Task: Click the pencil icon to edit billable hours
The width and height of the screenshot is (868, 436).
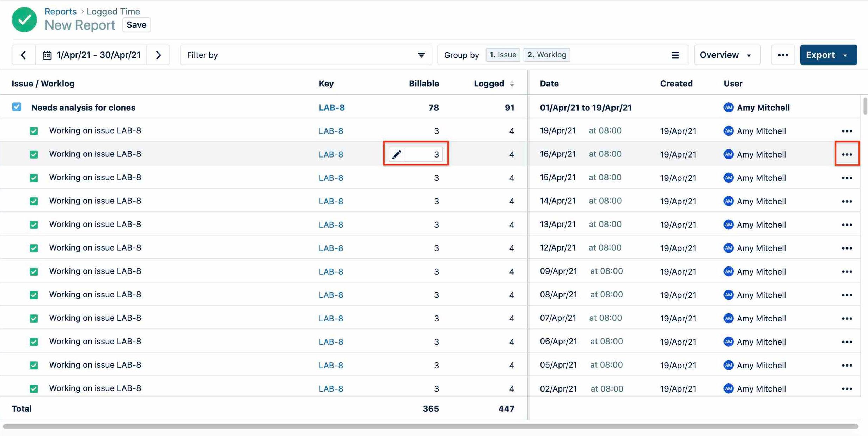Action: (397, 154)
